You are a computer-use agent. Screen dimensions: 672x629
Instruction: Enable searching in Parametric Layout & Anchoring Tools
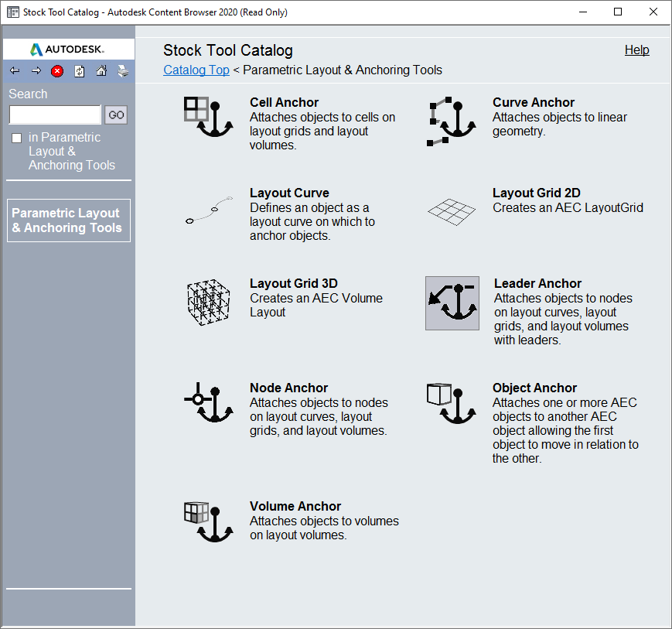click(16, 138)
